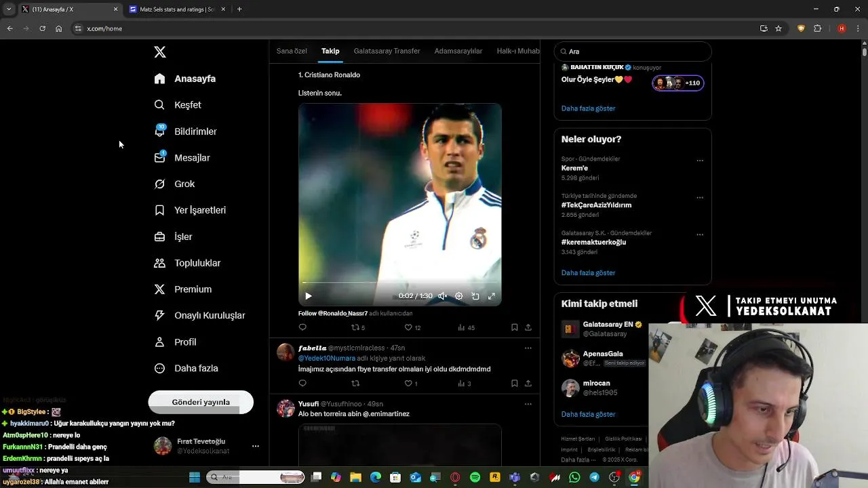Open Premium in sidebar
The height and width of the screenshot is (488, 868).
182,289
